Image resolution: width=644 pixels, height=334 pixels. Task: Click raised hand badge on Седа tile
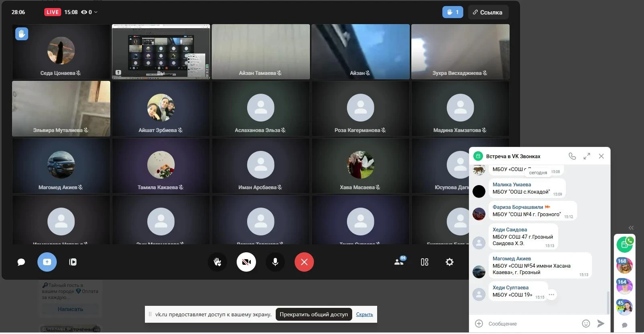click(22, 34)
